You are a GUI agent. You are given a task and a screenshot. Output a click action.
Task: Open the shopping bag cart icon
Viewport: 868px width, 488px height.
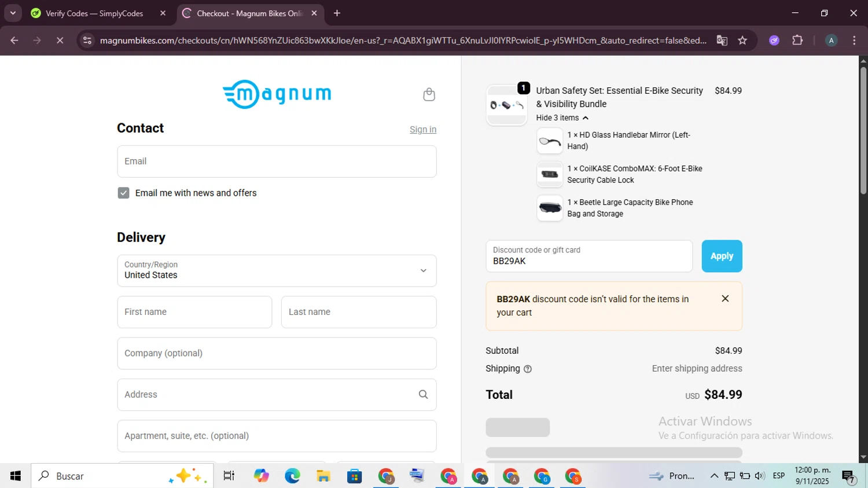click(429, 94)
